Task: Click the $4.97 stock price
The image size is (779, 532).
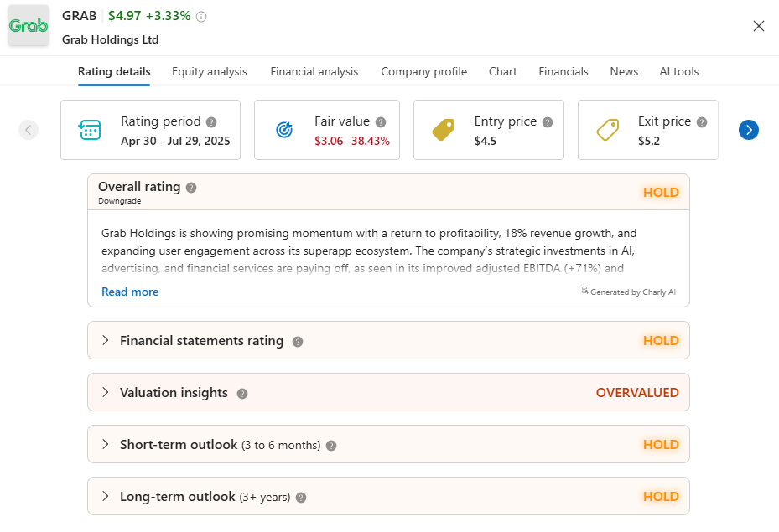Action: [x=125, y=16]
